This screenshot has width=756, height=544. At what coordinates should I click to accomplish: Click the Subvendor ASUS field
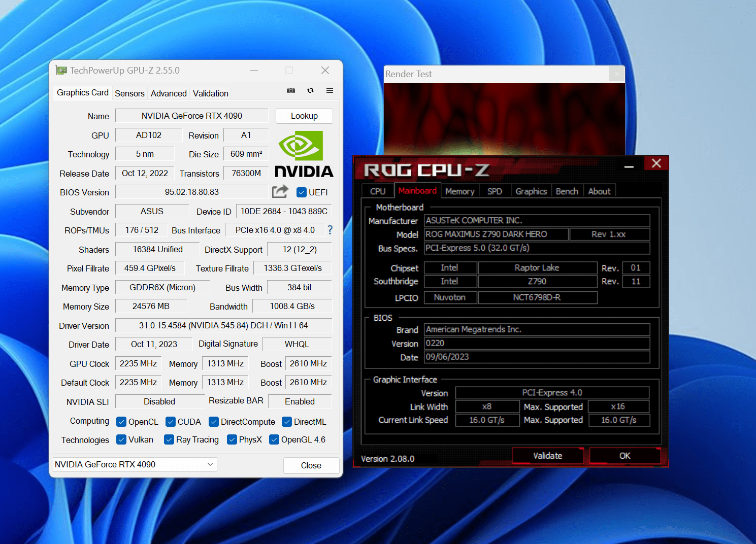click(152, 211)
